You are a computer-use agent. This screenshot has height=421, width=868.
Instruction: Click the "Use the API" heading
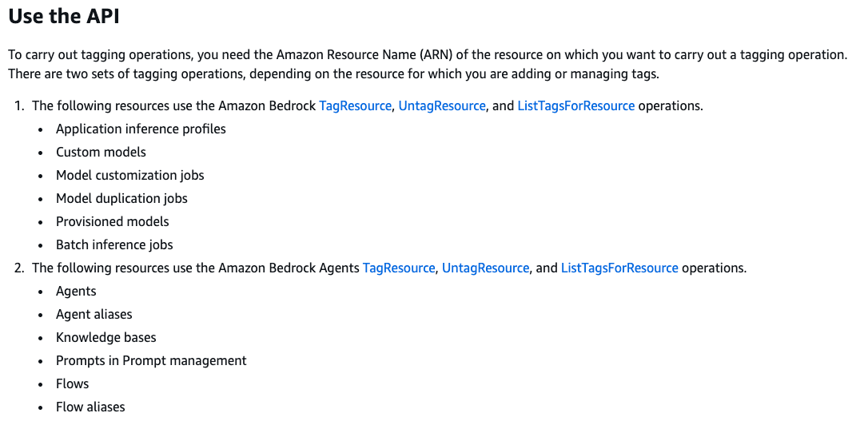coord(64,17)
